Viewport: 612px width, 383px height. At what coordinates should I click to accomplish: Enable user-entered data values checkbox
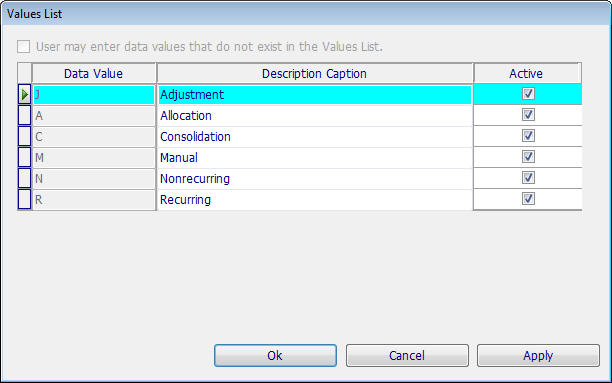point(23,46)
